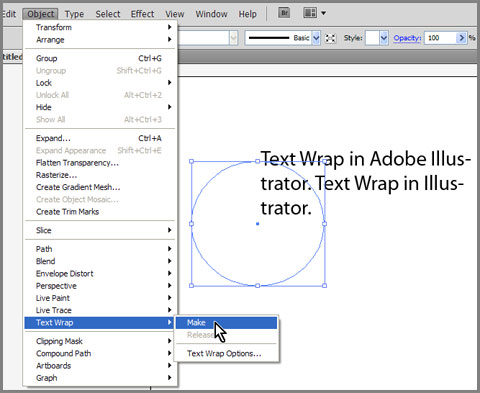Viewport: 480px width, 393px height.
Task: Expand the Path submenu
Action: point(100,249)
